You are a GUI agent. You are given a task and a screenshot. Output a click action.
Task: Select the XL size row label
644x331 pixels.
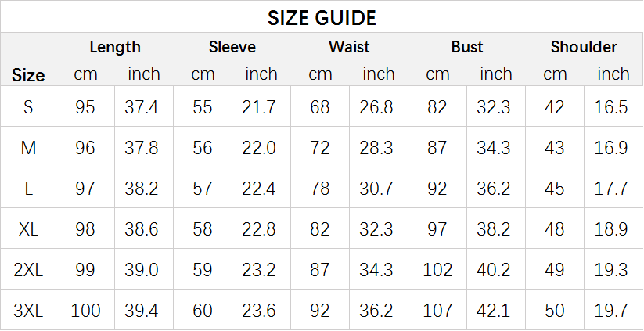tap(28, 229)
